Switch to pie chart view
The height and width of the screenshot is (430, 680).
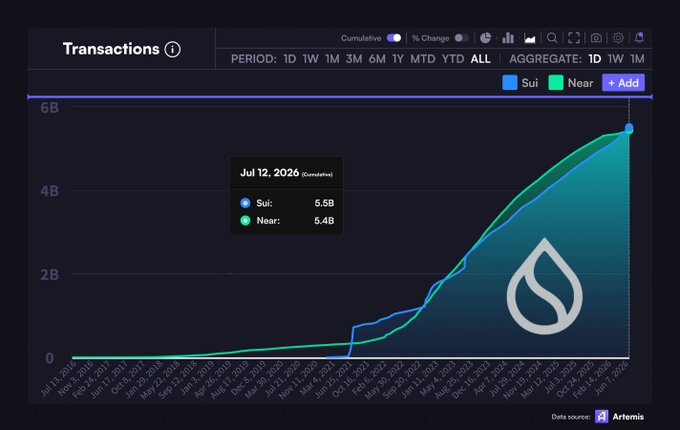point(485,38)
